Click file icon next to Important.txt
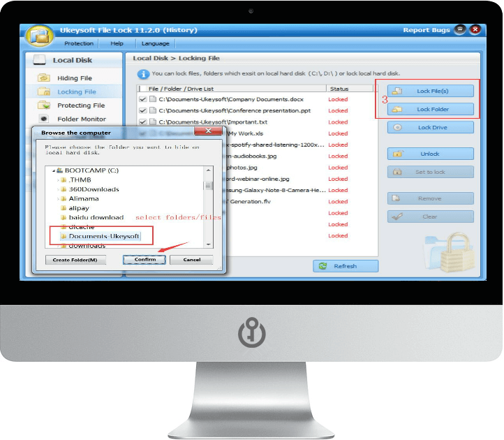The height and width of the screenshot is (440, 504). (x=153, y=122)
